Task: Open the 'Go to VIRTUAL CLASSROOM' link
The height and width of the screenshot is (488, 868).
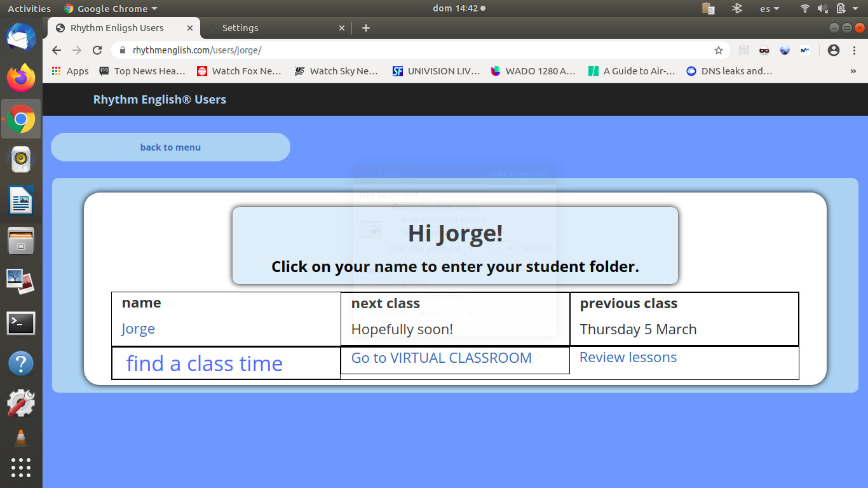Action: click(441, 358)
